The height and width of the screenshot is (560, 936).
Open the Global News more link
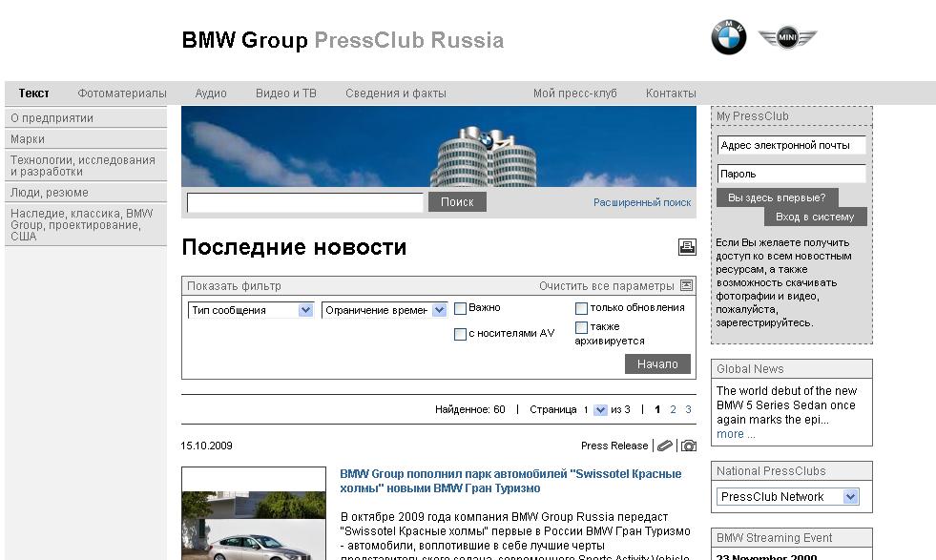coord(736,434)
